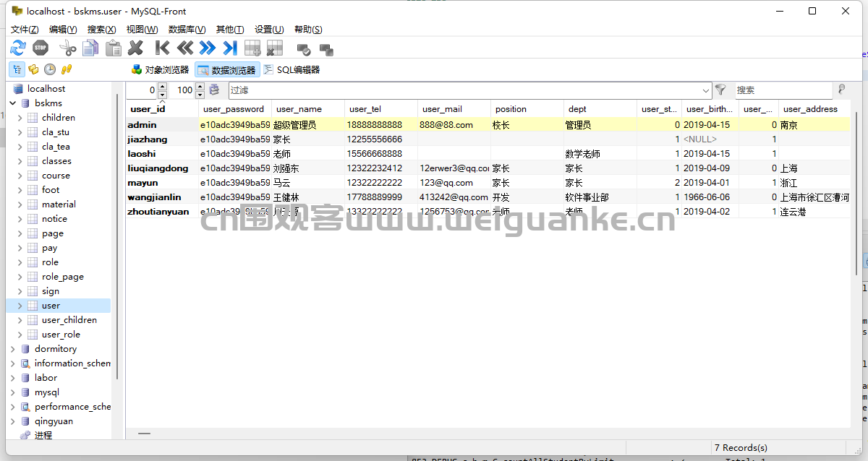Click the refresh icon in toolbar

17,48
